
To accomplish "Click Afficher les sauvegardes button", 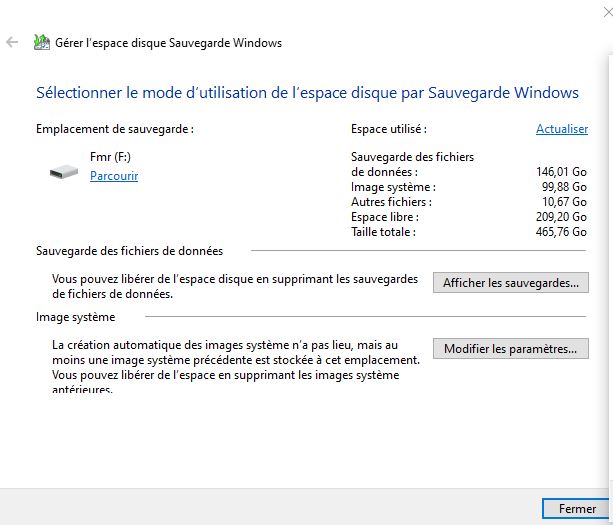I will point(511,283).
